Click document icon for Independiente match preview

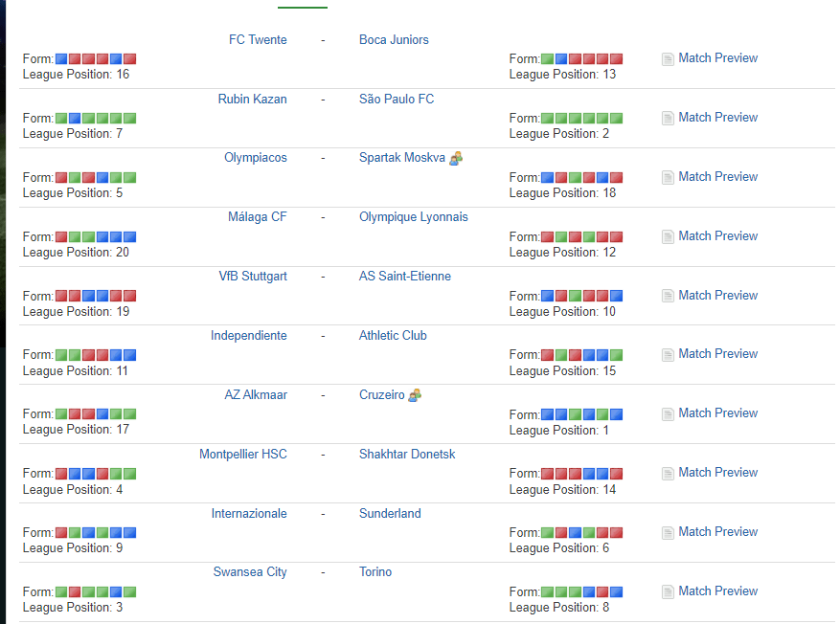[x=668, y=355]
